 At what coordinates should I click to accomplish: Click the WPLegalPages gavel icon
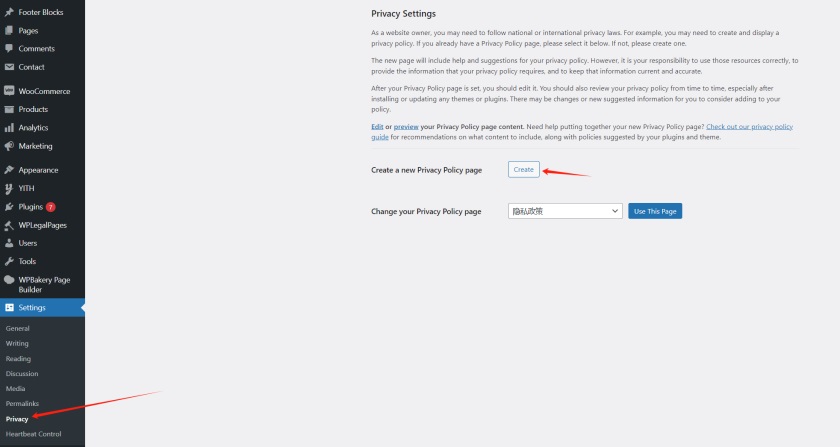point(9,225)
